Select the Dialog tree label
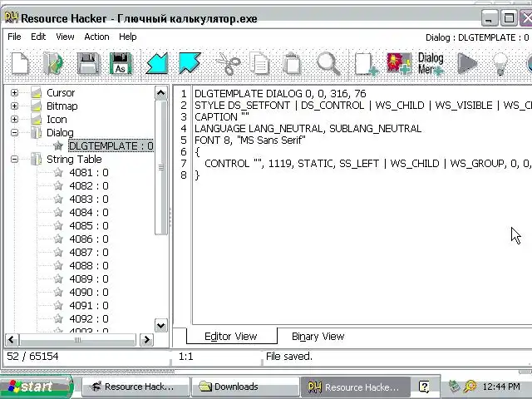 60,133
